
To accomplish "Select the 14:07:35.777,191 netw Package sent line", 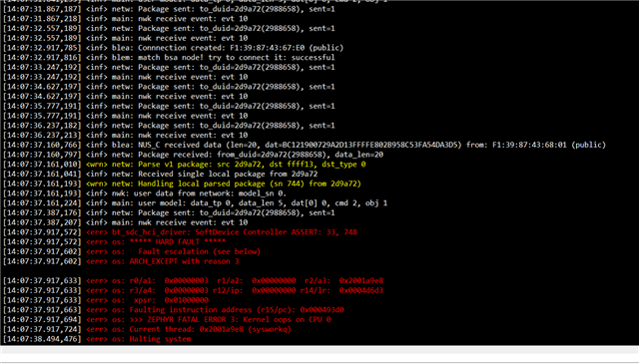I will pyautogui.click(x=169, y=106).
